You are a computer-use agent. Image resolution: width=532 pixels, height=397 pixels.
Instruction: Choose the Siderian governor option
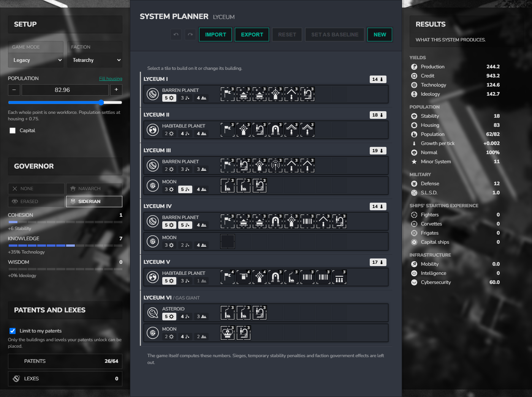(x=94, y=202)
